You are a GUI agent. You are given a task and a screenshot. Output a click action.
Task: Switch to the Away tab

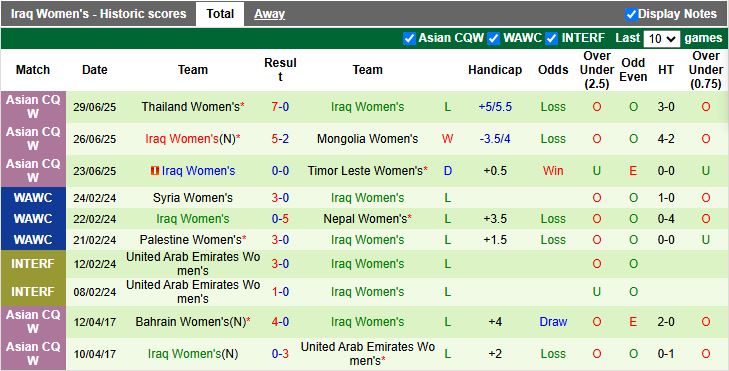(269, 14)
